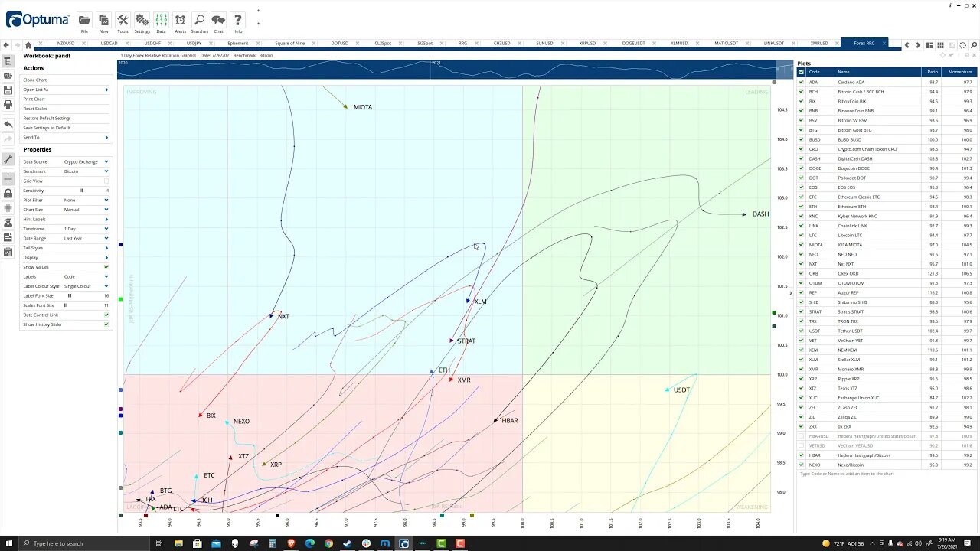This screenshot has height=551, width=980.
Task: Sort plots by the Momentum column header
Action: click(959, 72)
